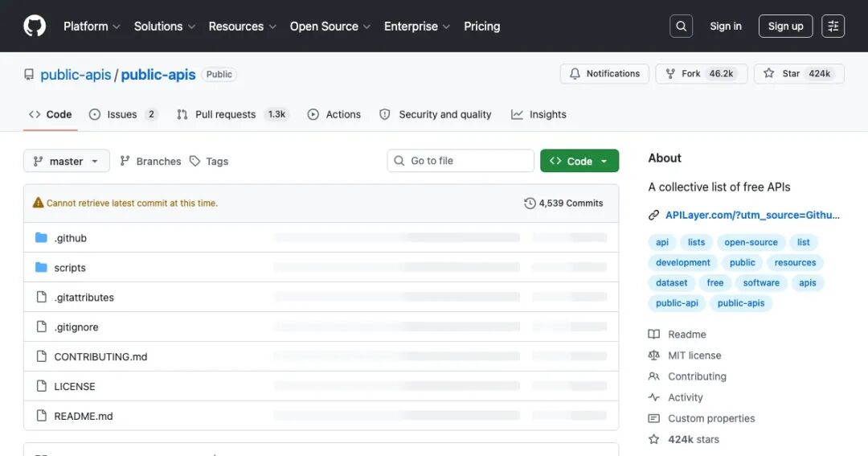Click the Sign in link
The image size is (868, 456).
point(725,27)
